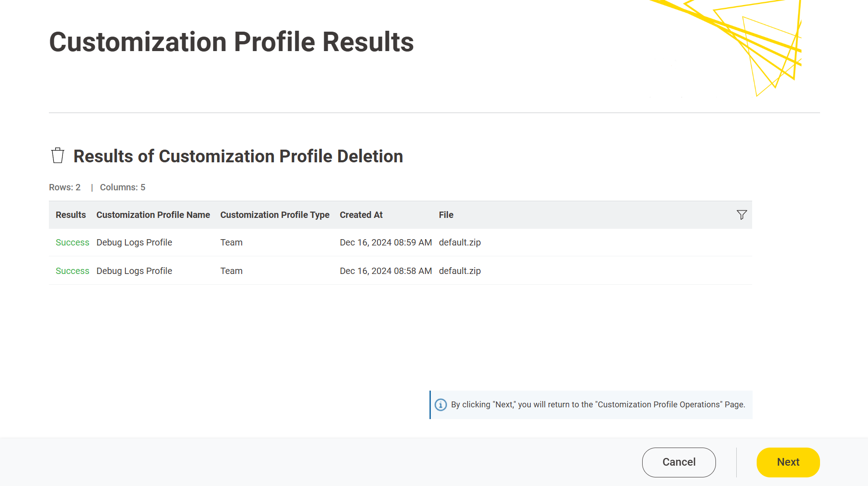Click the Customization Profile Name column header
The image size is (868, 486).
coord(153,215)
